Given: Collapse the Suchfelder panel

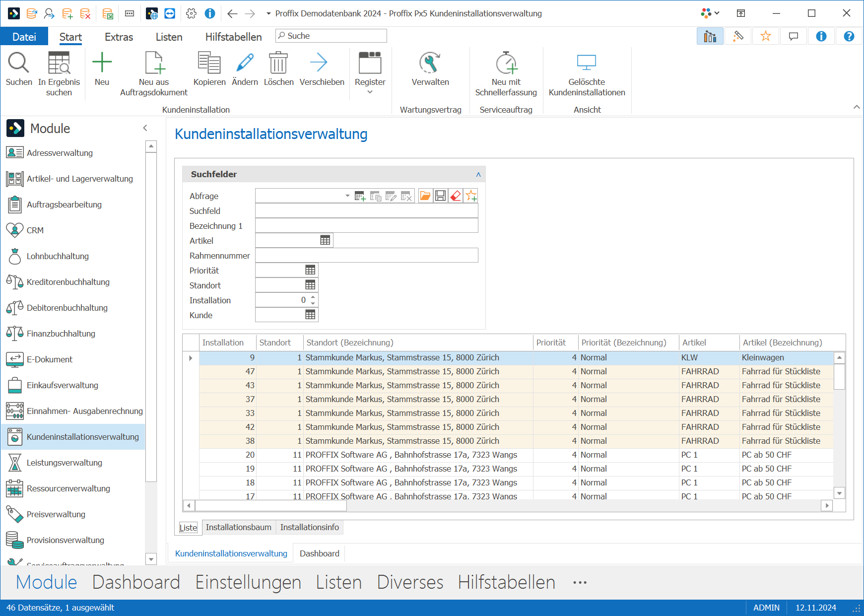Looking at the screenshot, I should tap(478, 174).
